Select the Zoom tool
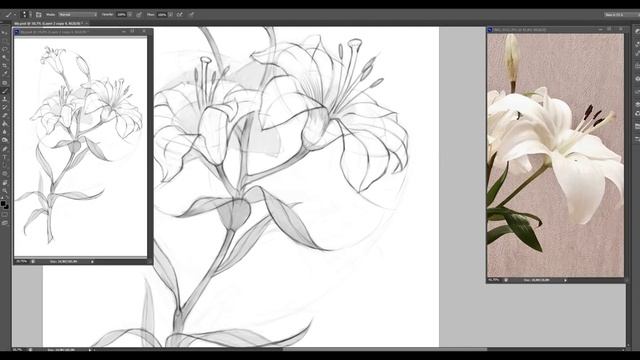Viewport: 640px width, 360px height. (x=4, y=191)
